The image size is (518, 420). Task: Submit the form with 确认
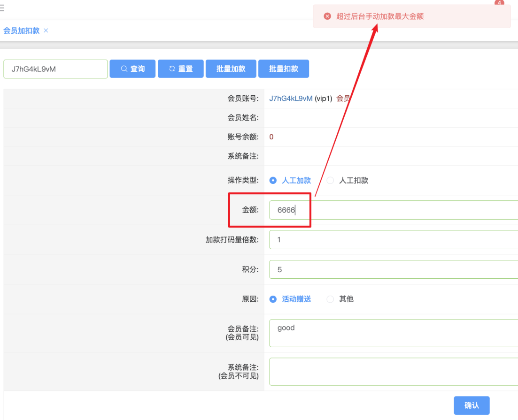click(472, 405)
